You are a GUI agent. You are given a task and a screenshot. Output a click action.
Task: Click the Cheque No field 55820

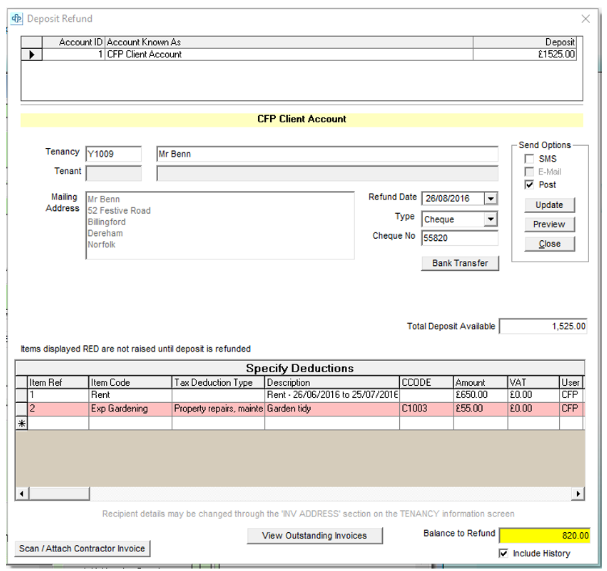point(460,238)
